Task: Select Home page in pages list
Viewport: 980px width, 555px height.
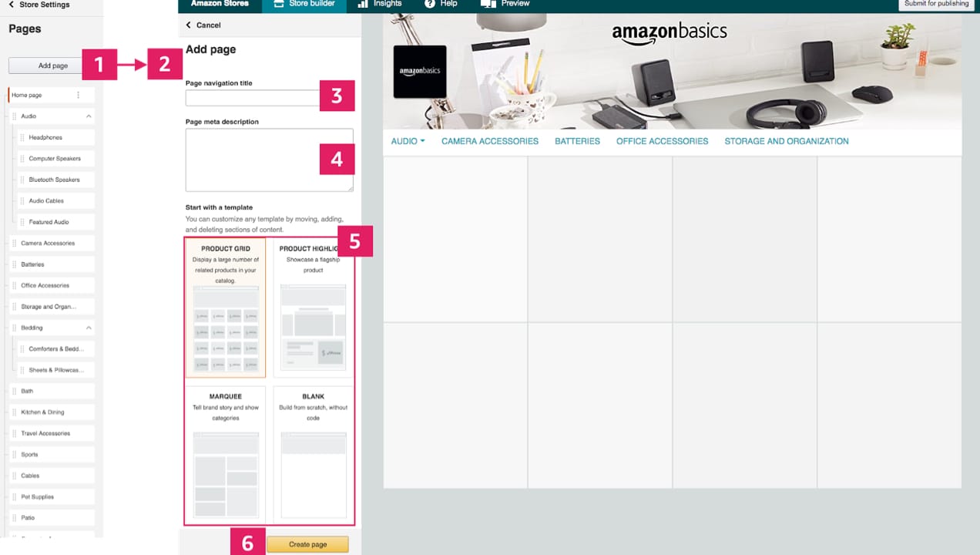Action: (x=51, y=95)
